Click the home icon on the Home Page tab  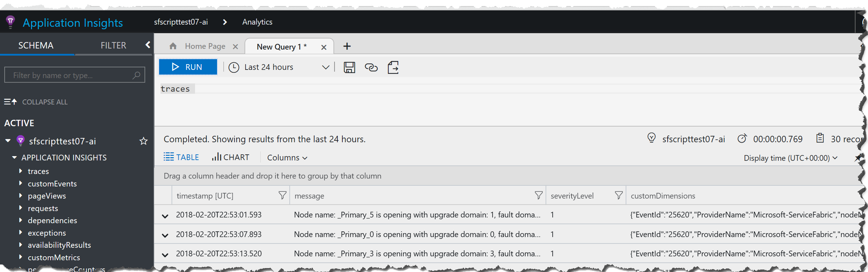click(x=173, y=46)
